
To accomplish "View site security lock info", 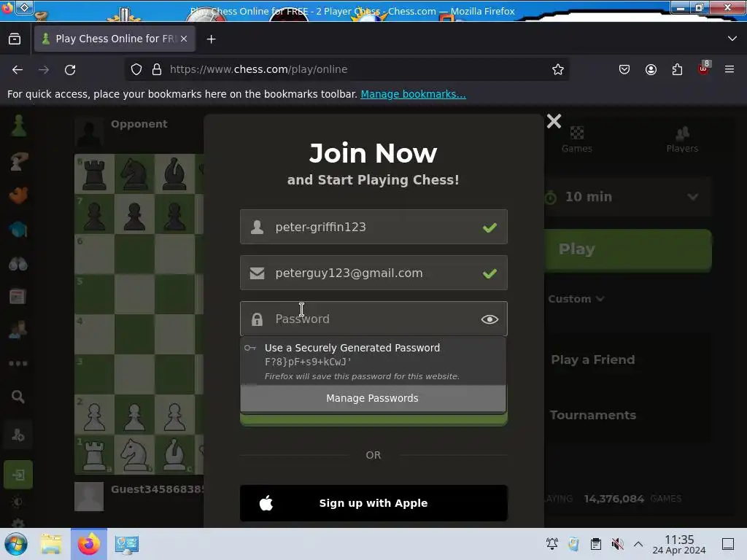I will (157, 69).
